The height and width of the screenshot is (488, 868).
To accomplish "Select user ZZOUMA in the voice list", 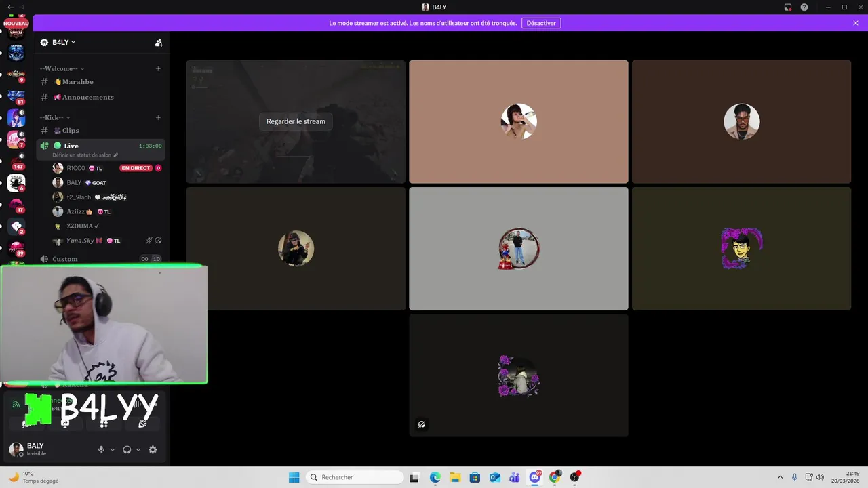I will pos(106,226).
